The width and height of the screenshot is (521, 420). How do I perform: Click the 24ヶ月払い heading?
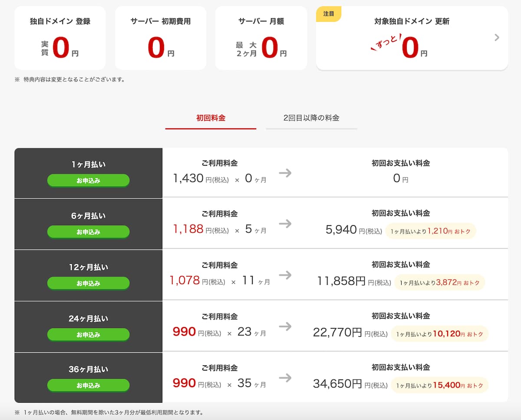[x=89, y=318]
